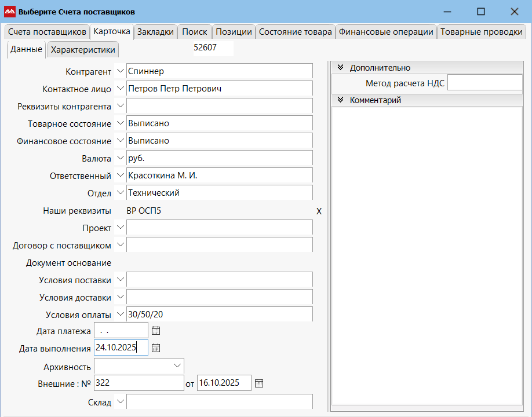Viewport: 532px width, 417px height.
Task: Clear Наши реквизиты with the X button
Action: coord(319,211)
